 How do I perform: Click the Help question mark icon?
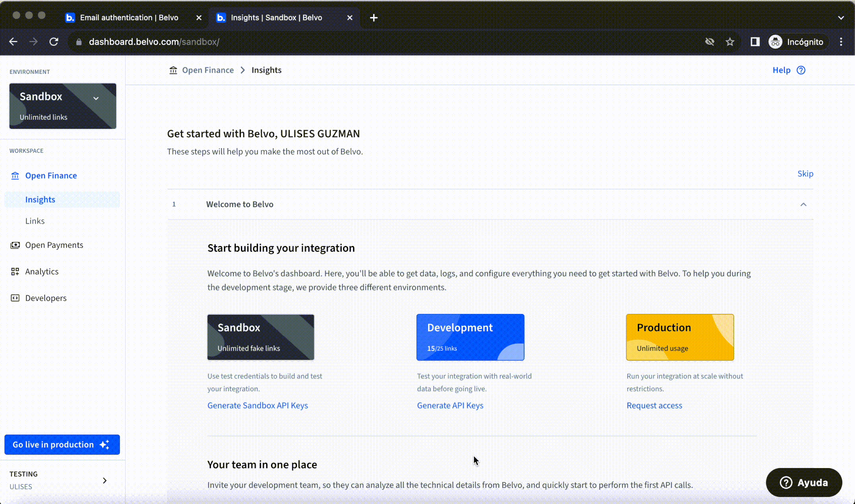point(801,70)
